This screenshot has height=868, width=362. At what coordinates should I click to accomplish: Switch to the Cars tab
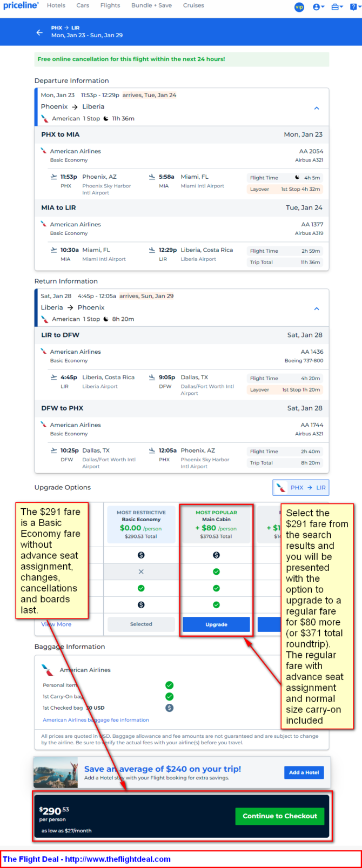83,5
